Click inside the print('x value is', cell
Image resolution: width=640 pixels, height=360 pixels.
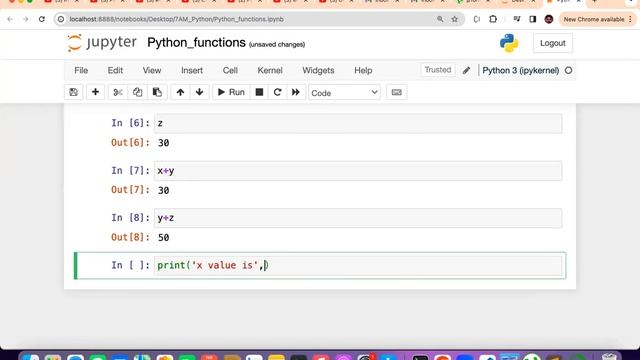[x=358, y=265]
